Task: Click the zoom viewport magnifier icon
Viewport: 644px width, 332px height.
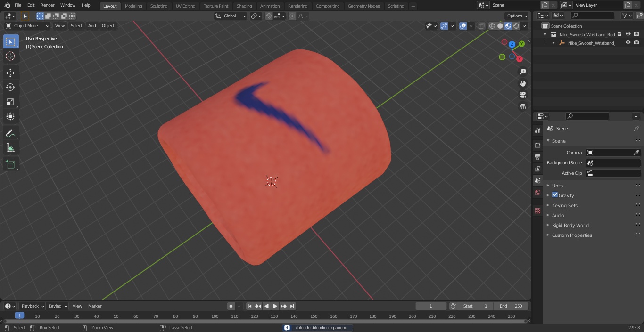Action: (x=522, y=72)
